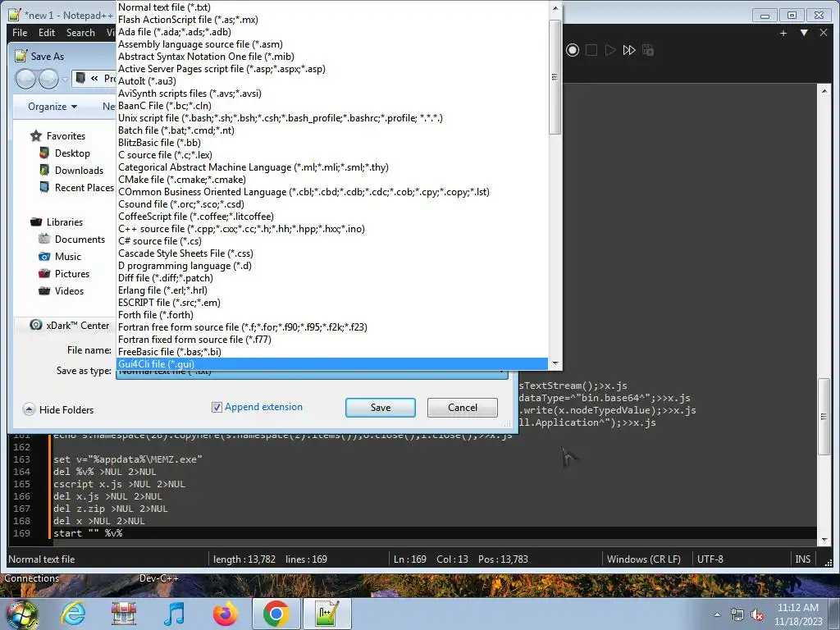Image resolution: width=840 pixels, height=630 pixels.
Task: Open the File menu
Action: click(20, 33)
